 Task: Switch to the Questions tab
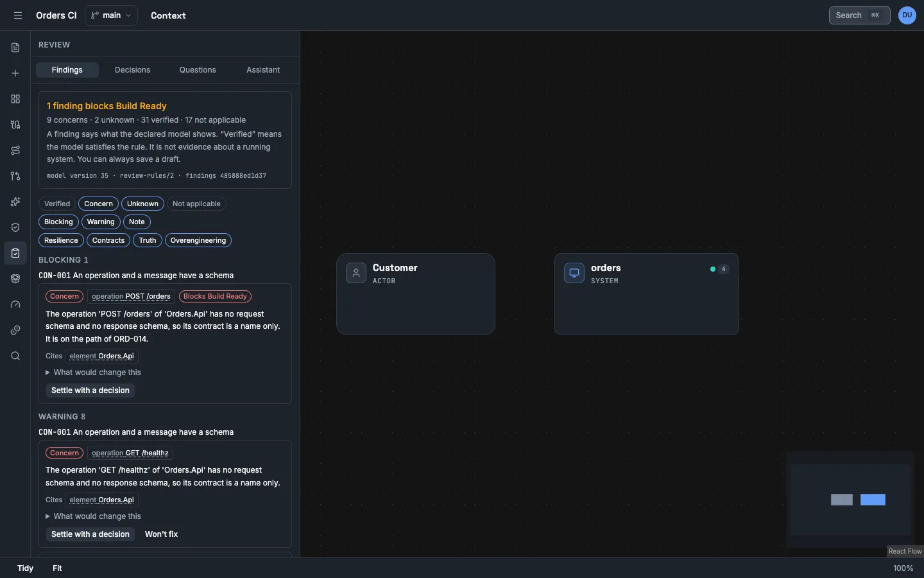click(198, 70)
